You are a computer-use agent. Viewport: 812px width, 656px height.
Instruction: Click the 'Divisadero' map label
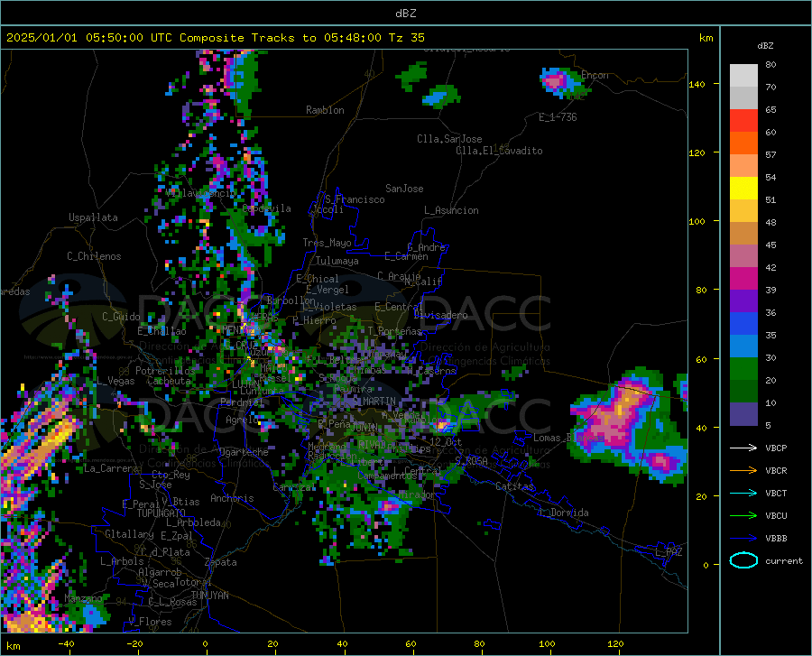440,315
